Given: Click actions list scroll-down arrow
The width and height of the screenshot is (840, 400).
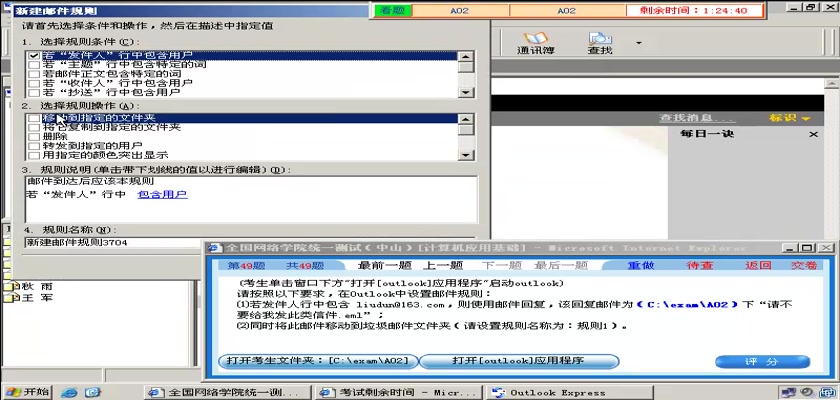Looking at the screenshot, I should [x=466, y=155].
